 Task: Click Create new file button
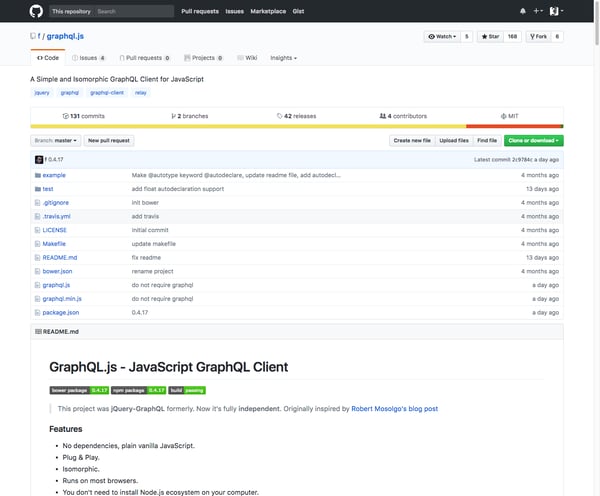tap(412, 140)
